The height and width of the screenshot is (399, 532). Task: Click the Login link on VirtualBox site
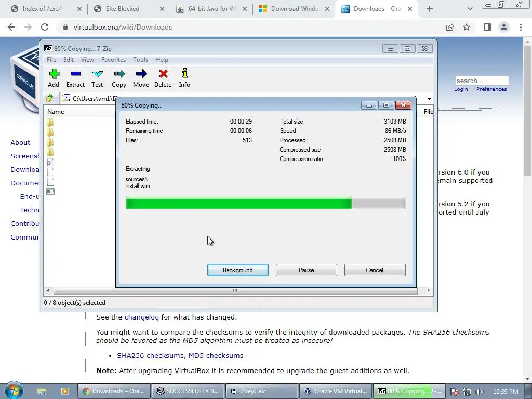tap(461, 89)
